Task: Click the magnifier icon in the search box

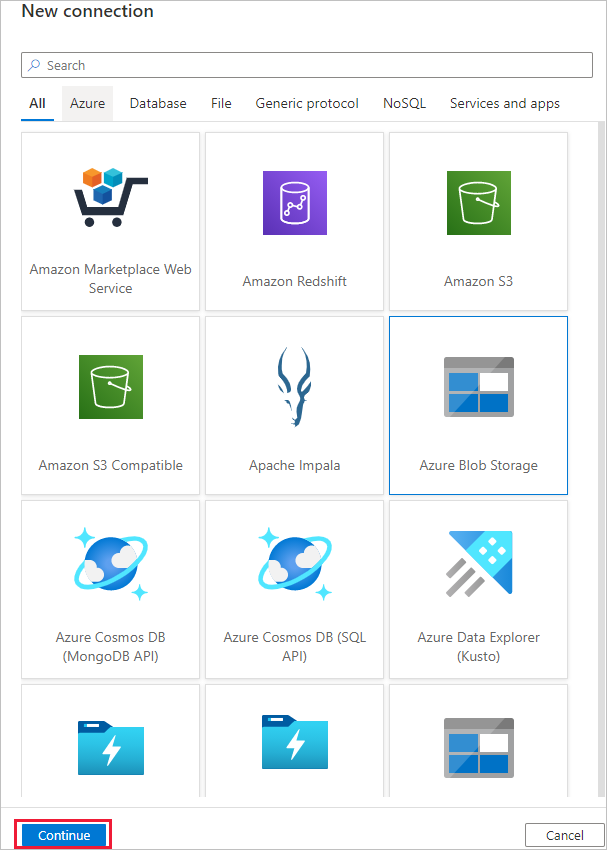Action: pos(34,65)
